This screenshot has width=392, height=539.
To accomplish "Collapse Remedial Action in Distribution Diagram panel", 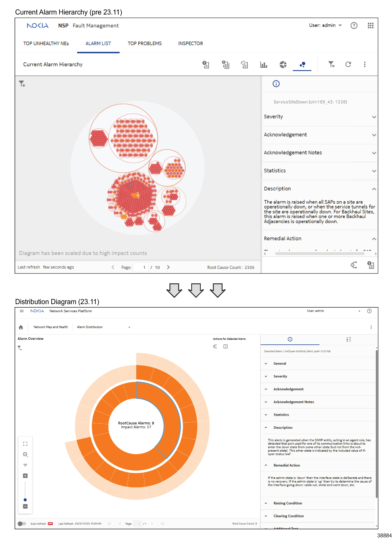I will 318,465.
